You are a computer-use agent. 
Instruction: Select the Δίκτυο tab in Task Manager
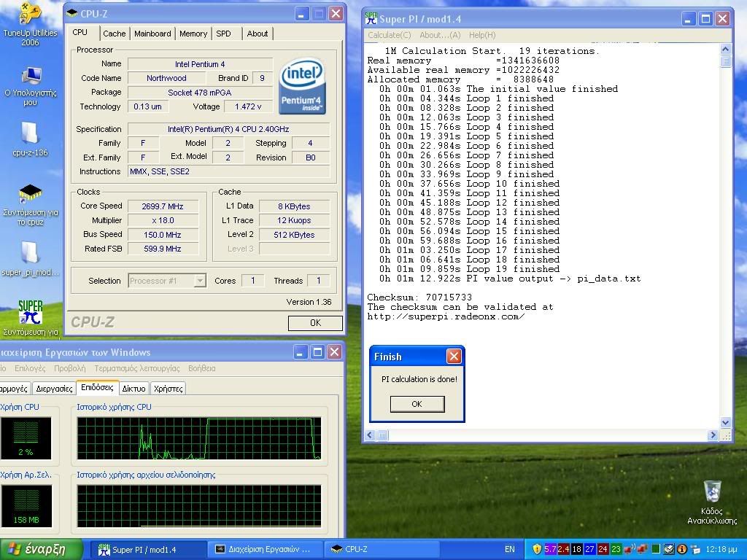(x=133, y=389)
